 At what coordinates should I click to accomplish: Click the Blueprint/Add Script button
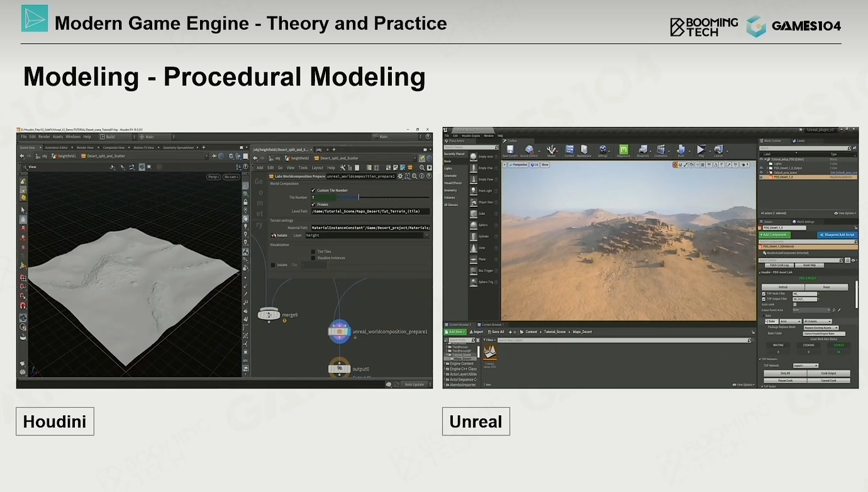tap(837, 234)
